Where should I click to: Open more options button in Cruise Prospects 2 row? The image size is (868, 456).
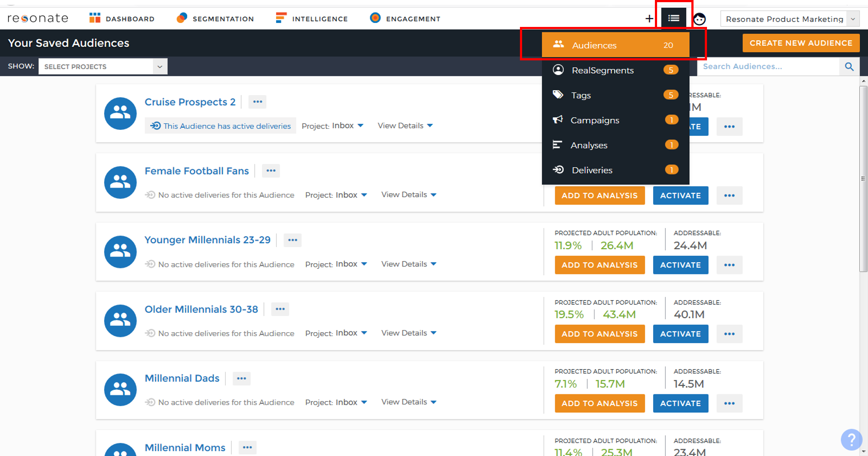tap(729, 126)
